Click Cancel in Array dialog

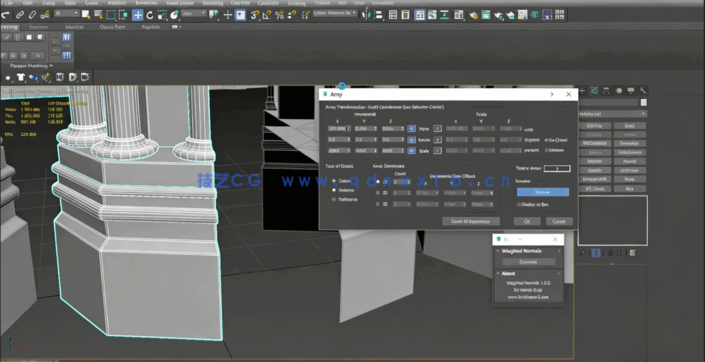pyautogui.click(x=559, y=221)
